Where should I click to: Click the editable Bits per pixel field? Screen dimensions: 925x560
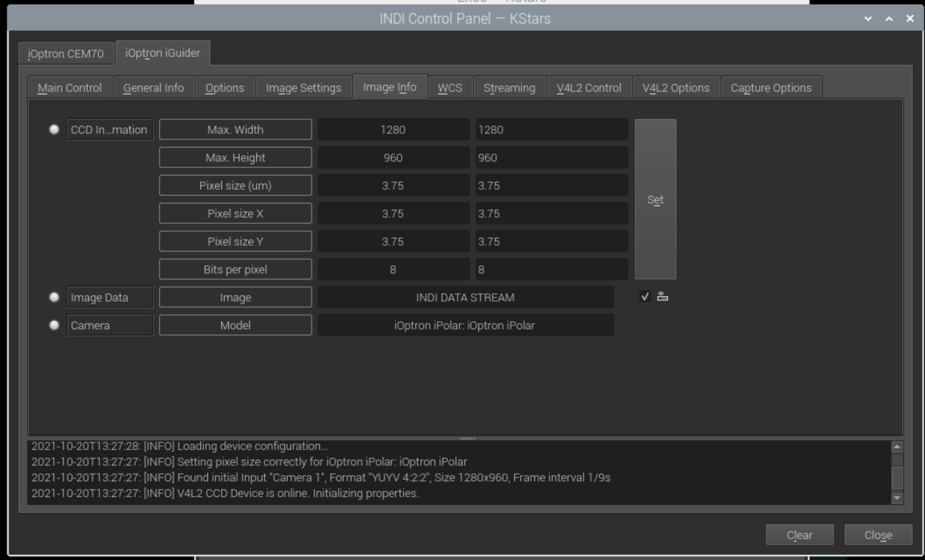point(551,270)
